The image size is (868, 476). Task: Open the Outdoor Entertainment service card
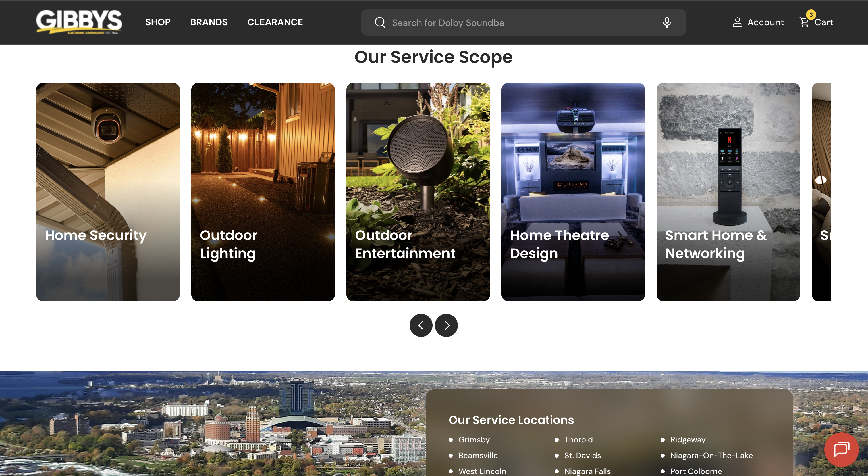point(418,192)
